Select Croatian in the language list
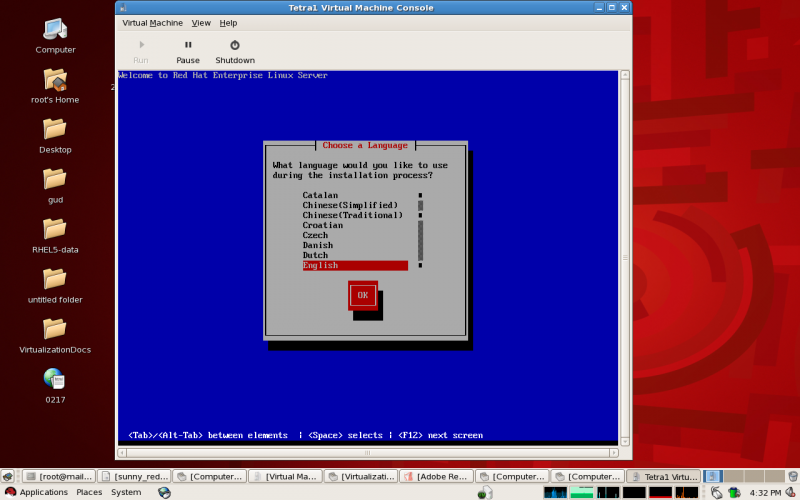The height and width of the screenshot is (500, 800). pyautogui.click(x=355, y=225)
